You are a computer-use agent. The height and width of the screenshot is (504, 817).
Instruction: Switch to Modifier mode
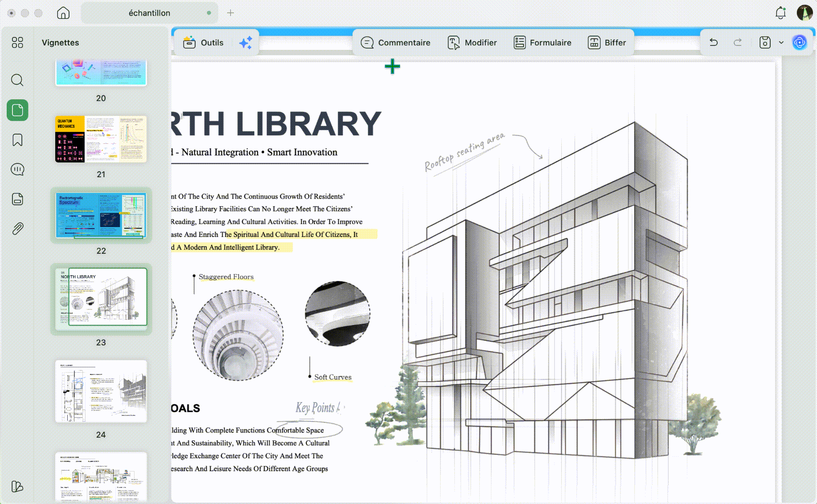(x=472, y=43)
